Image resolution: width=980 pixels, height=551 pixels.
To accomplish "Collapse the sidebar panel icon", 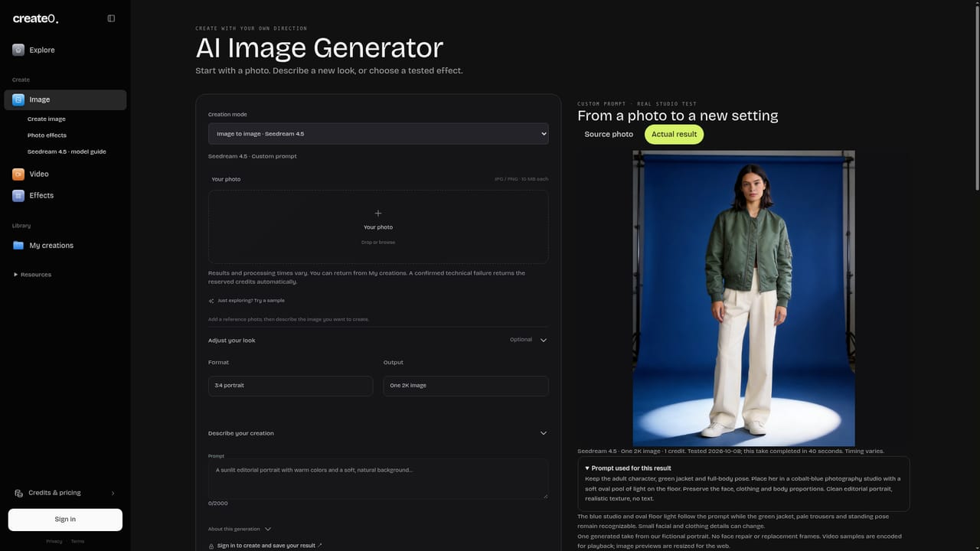I will pos(111,18).
